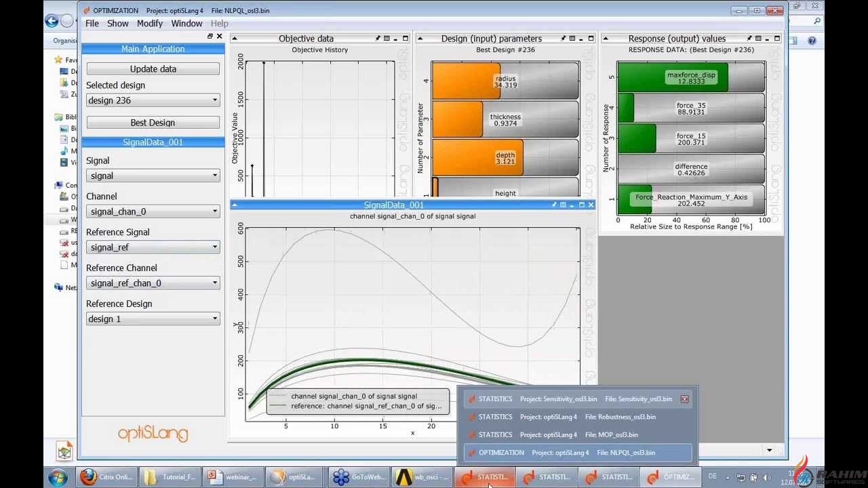Open the Help menu

219,23
